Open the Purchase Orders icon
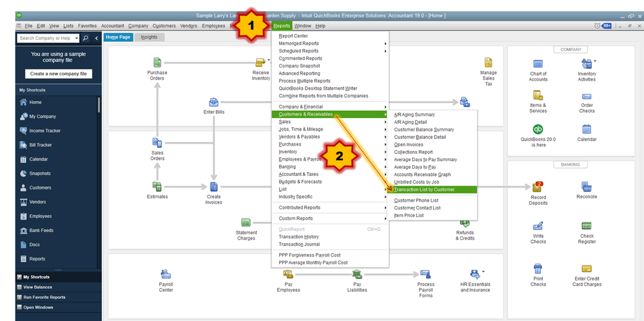 coord(157,63)
